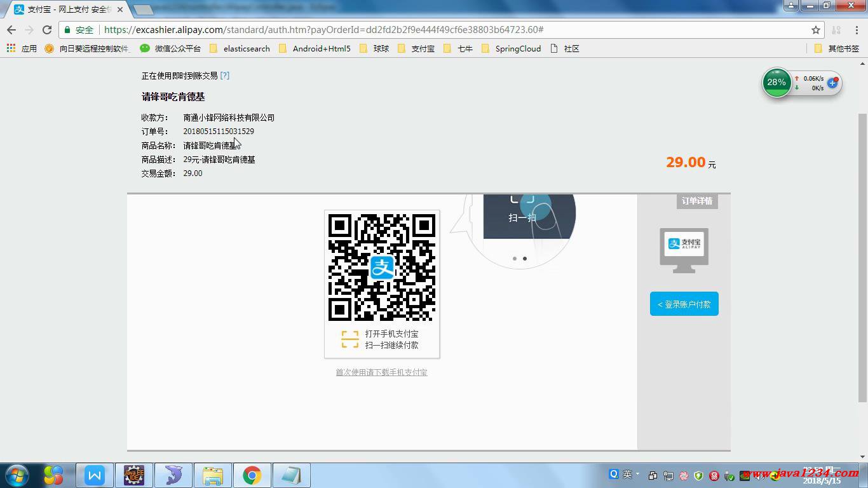Click the 28% memory accelerator ball

pos(776,83)
